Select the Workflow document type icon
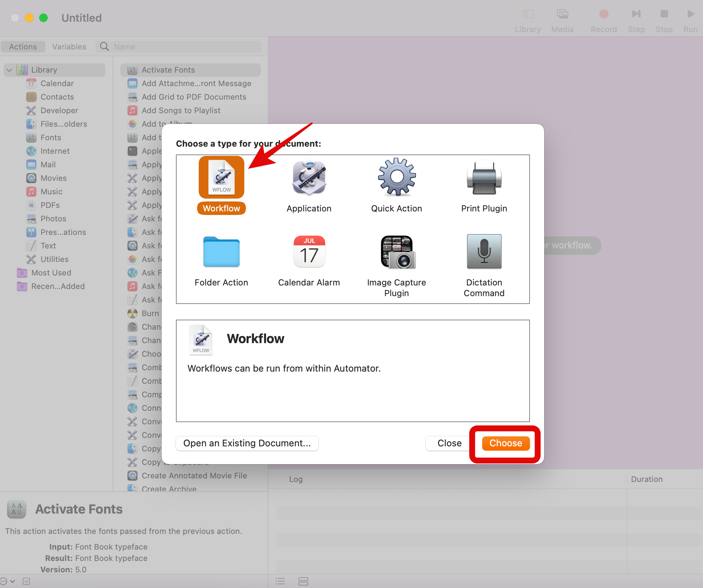Viewport: 703px width, 588px height. 221,177
